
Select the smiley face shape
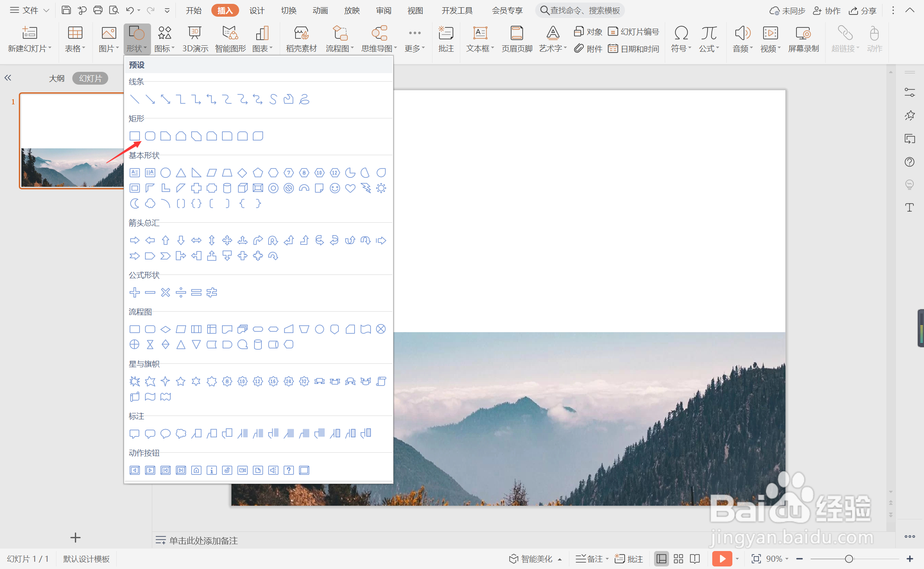click(335, 188)
